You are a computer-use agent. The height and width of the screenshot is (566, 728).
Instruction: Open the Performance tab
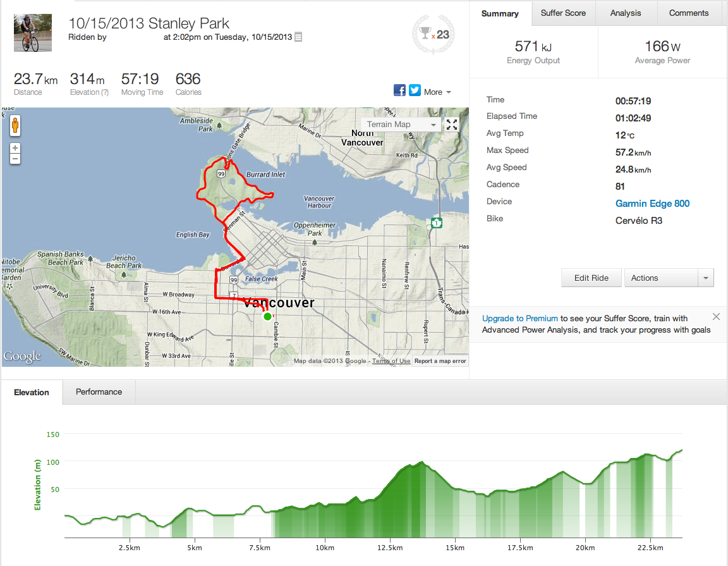tap(99, 392)
